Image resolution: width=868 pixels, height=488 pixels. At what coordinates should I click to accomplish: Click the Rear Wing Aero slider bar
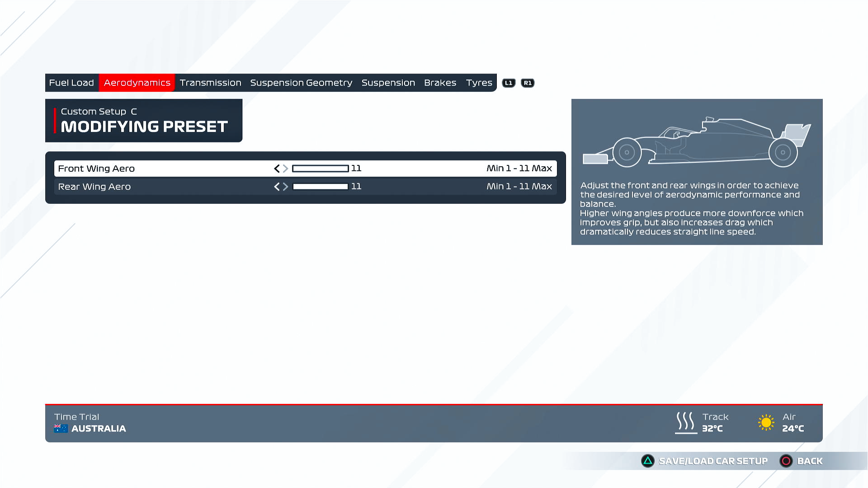[320, 187]
